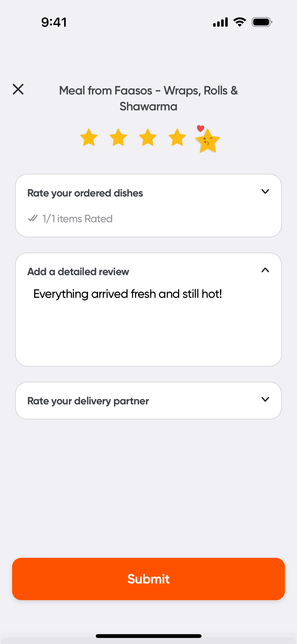Tap the home indicator bar
297x644 pixels.
148,636
